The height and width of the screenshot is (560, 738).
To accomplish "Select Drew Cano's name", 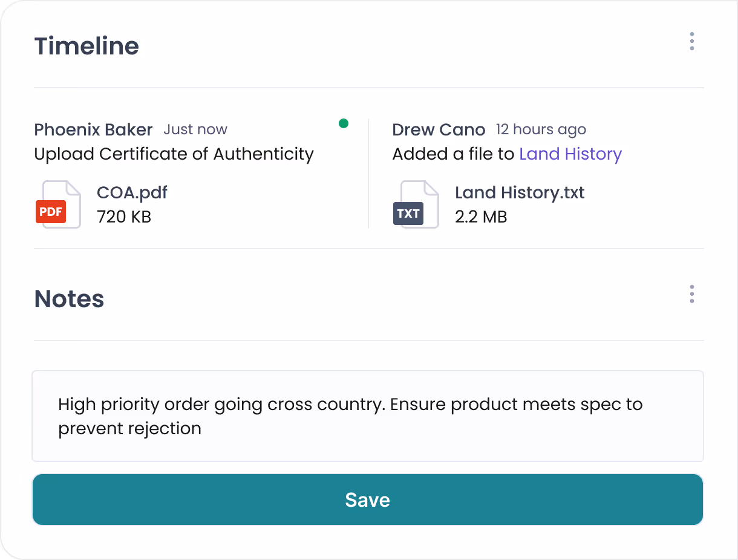I will (439, 129).
